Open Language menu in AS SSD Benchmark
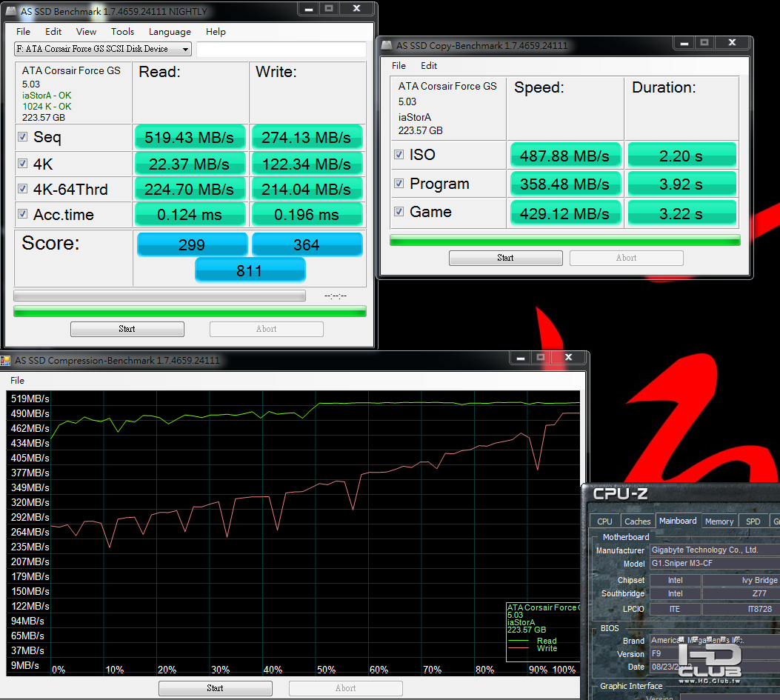Viewport: 780px width, 700px height. pyautogui.click(x=170, y=31)
